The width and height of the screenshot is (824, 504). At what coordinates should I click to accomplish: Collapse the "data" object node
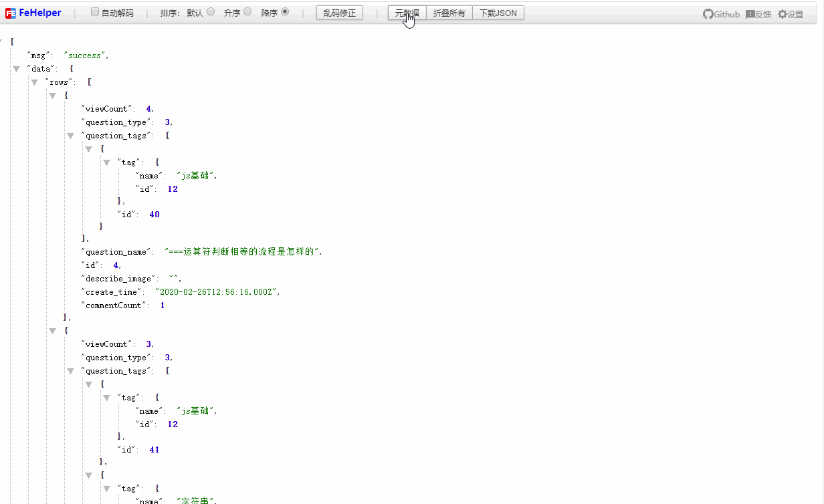tap(17, 69)
